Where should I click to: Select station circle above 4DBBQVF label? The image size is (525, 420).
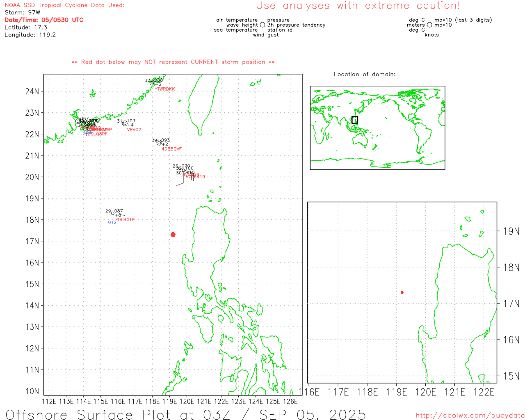coord(159,143)
